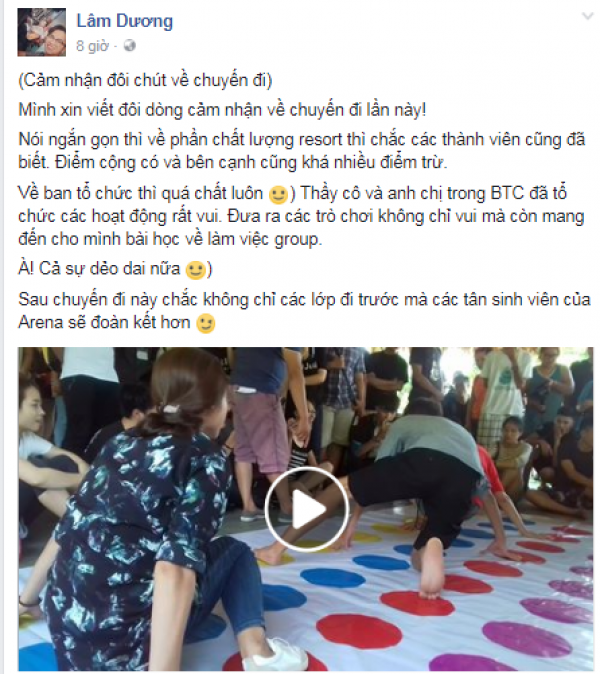Open the post via "8 giờ" timestamp
The image size is (600, 674).
click(x=92, y=46)
